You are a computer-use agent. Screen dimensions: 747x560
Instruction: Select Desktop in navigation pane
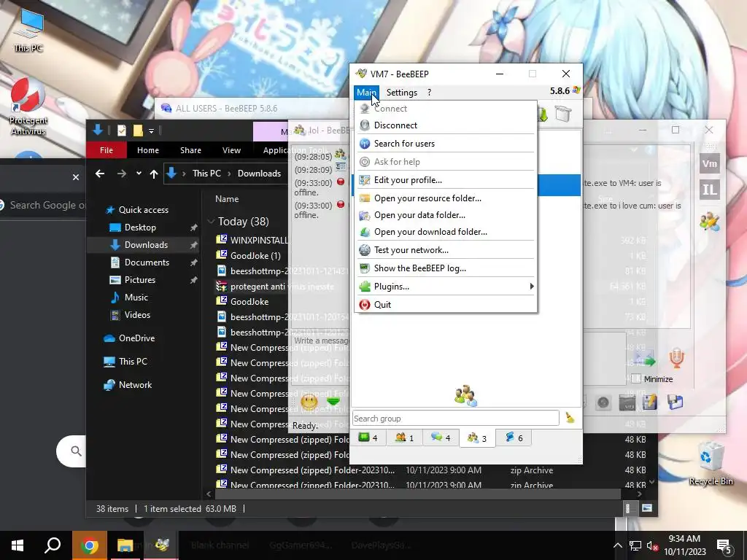point(140,227)
